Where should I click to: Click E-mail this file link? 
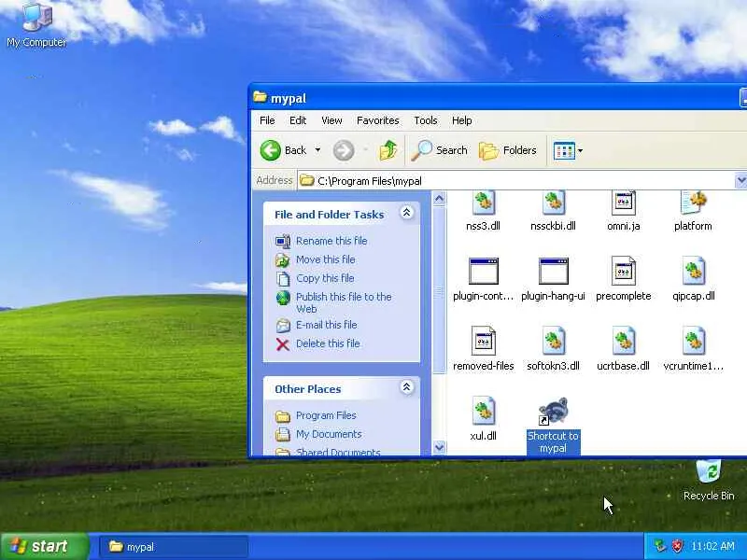[x=326, y=325]
